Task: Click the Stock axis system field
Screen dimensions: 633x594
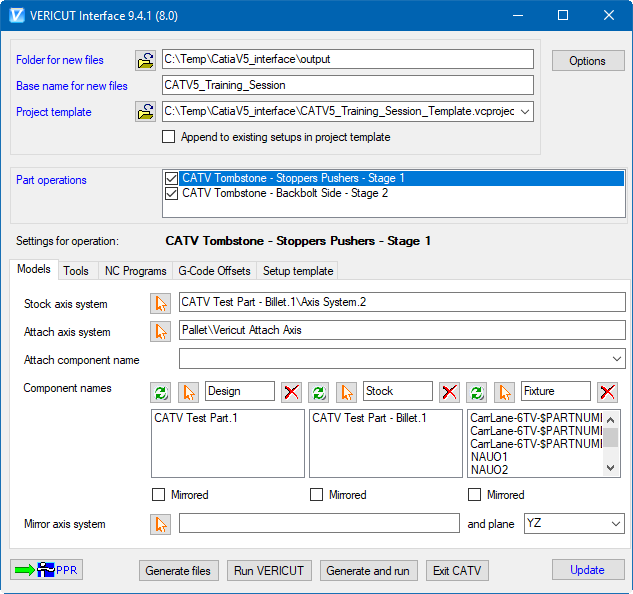Action: tap(402, 302)
